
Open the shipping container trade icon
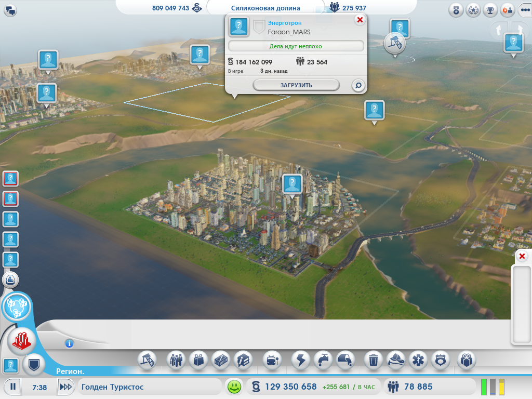221,360
